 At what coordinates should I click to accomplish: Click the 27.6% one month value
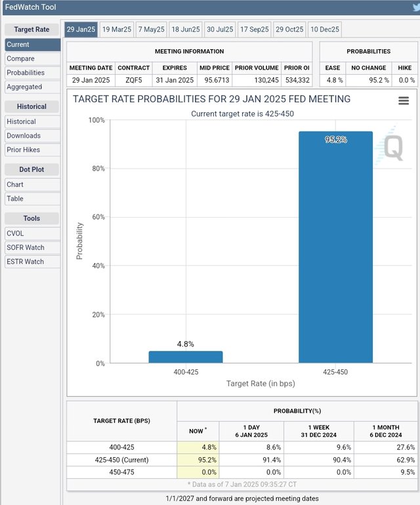406,447
